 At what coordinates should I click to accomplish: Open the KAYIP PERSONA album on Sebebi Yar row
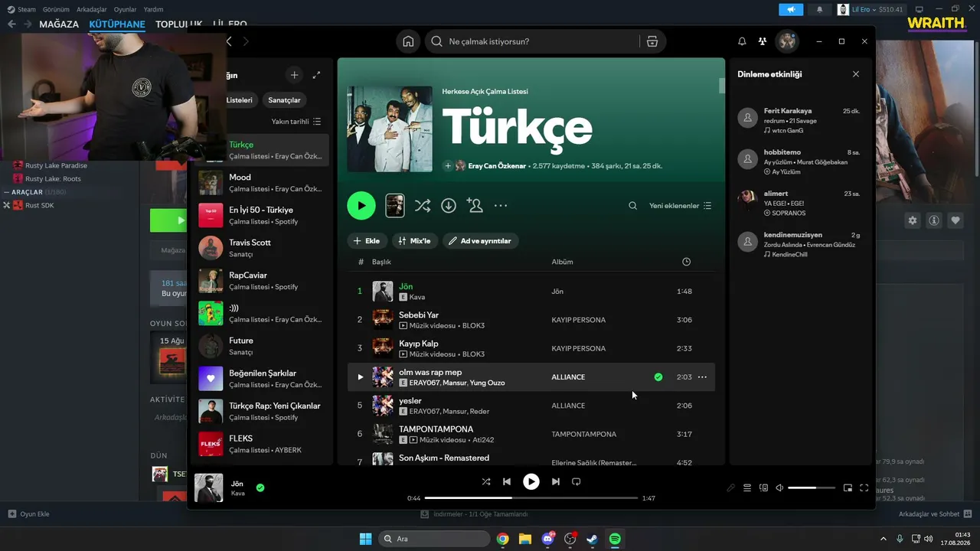click(579, 320)
